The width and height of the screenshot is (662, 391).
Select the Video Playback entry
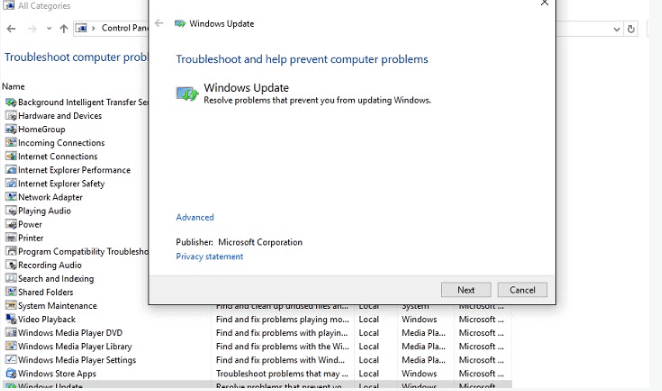pos(46,319)
